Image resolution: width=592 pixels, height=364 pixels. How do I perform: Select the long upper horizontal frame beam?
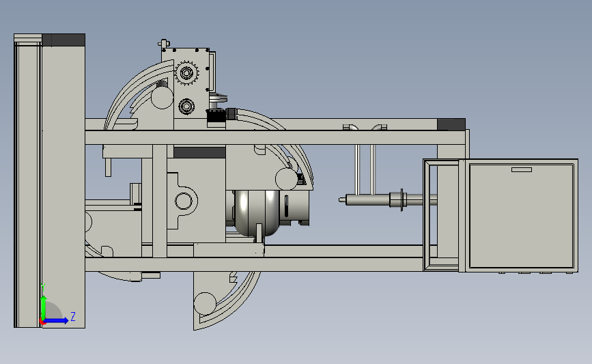pos(275,137)
